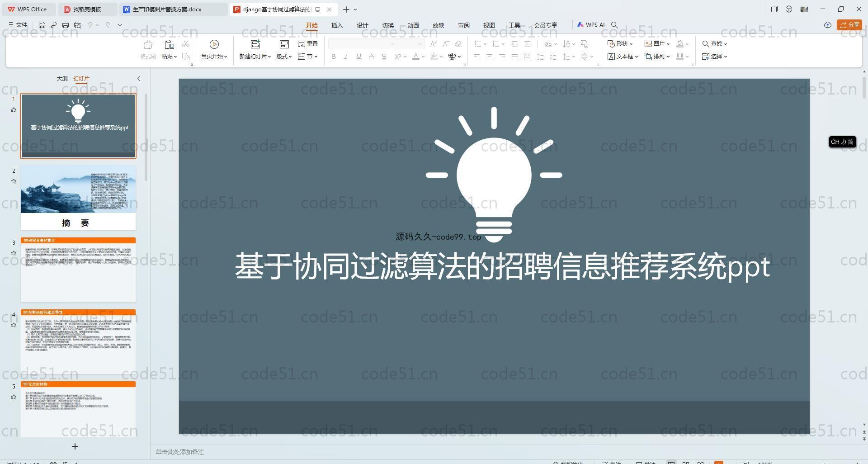Click the font color A swatch
Image resolution: width=868 pixels, height=464 pixels.
coord(416,57)
